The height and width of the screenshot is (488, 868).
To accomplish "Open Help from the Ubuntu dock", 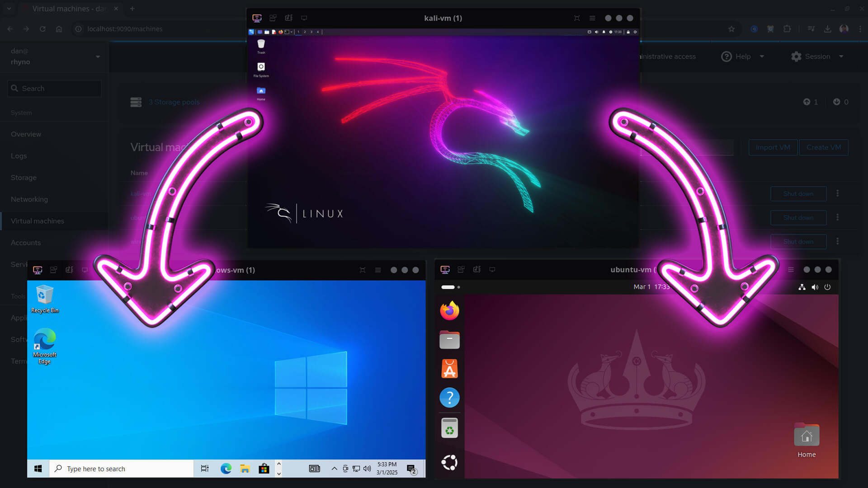I will (449, 398).
